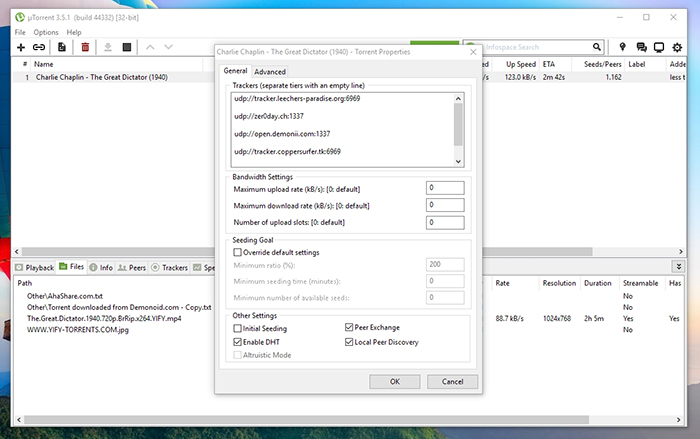Click the Create New Torrent file icon

[x=62, y=47]
